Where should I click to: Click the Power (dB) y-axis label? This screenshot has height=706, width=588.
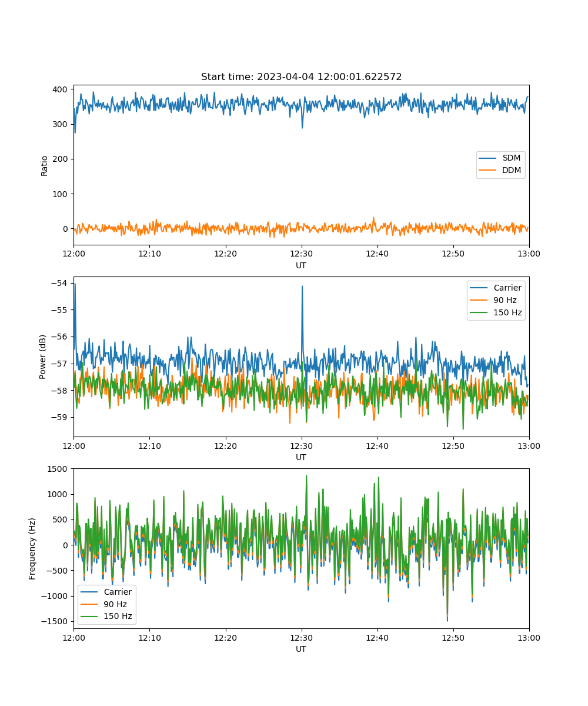43,357
